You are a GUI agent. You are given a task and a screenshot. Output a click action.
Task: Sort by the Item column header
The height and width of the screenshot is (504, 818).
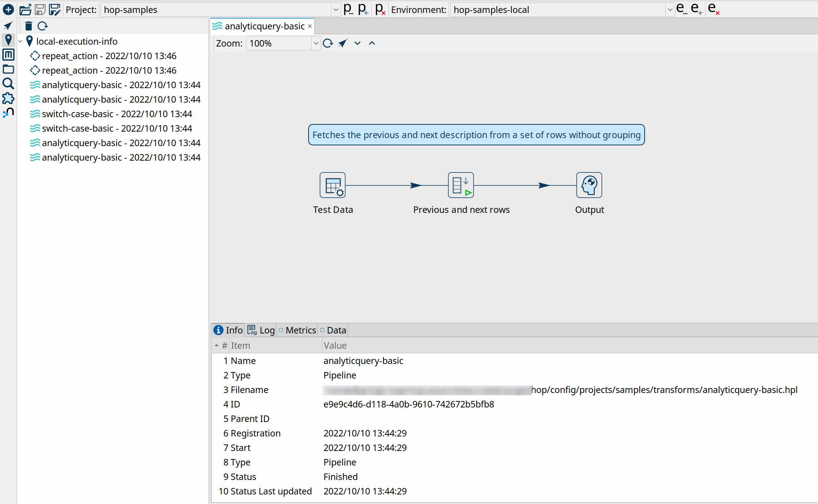[x=240, y=345]
